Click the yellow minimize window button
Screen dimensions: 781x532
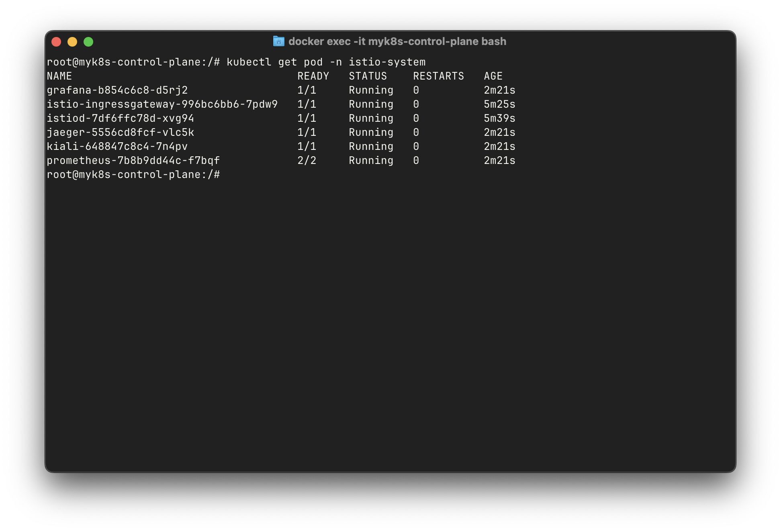pos(72,42)
